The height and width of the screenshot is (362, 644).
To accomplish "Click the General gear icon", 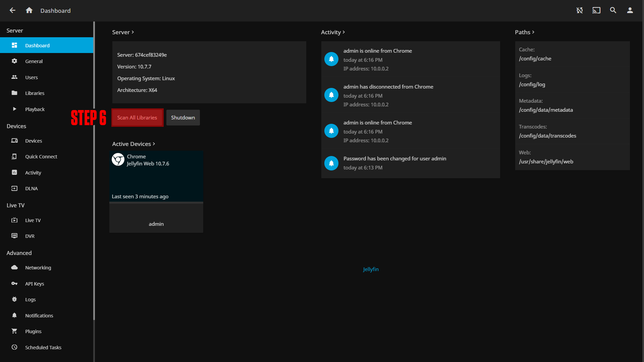I will (x=14, y=61).
